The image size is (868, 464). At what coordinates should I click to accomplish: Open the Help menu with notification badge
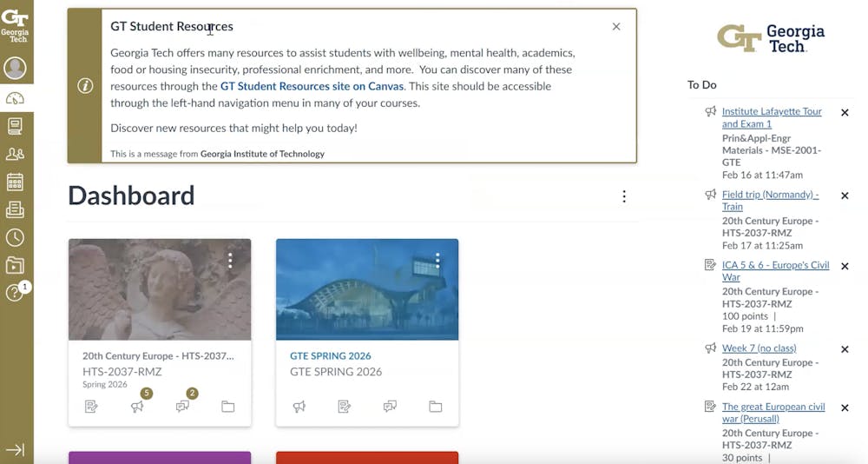tap(15, 293)
